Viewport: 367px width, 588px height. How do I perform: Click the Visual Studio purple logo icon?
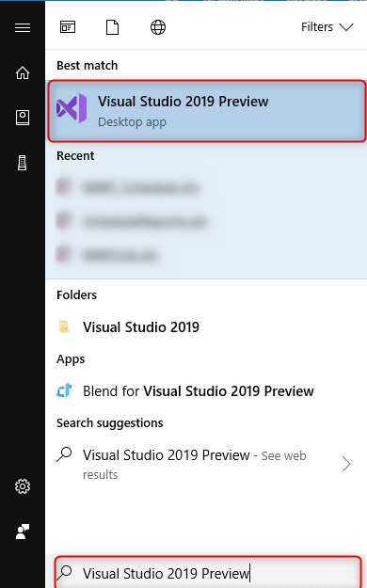pos(72,108)
